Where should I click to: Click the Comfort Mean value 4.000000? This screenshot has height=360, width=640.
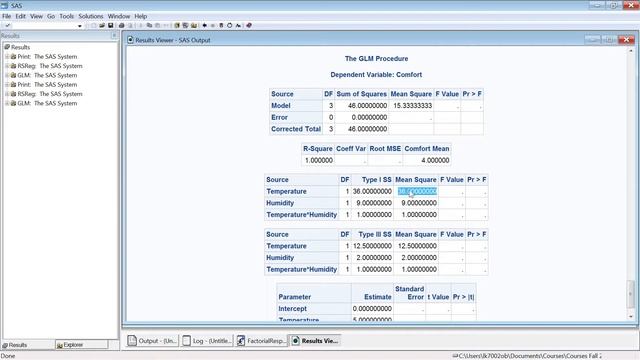pyautogui.click(x=435, y=160)
